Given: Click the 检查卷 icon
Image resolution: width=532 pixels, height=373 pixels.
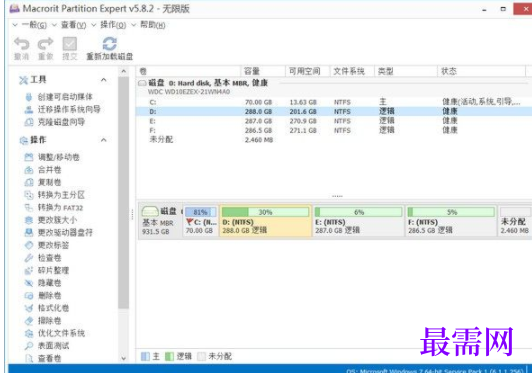Looking at the screenshot, I should tap(29, 258).
